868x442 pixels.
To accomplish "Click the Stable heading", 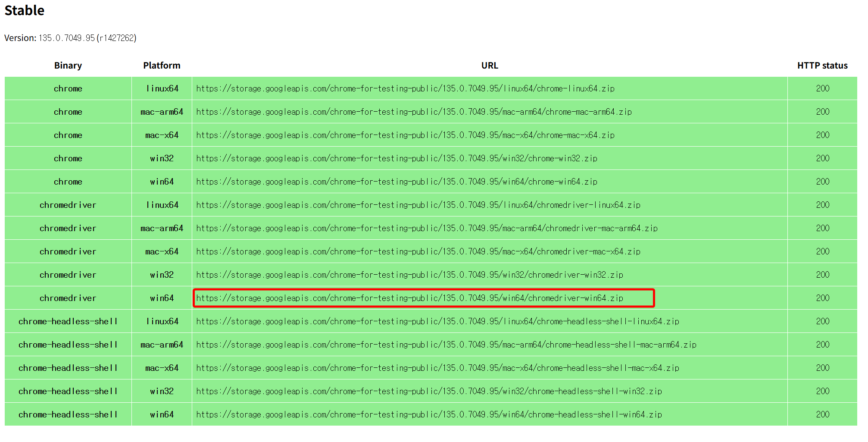I will pyautogui.click(x=25, y=10).
